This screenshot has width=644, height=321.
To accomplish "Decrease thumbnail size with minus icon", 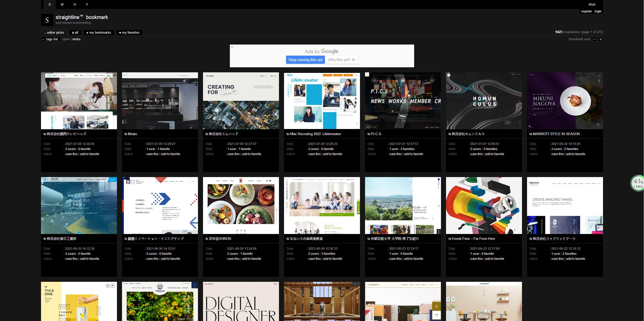I will coord(595,39).
